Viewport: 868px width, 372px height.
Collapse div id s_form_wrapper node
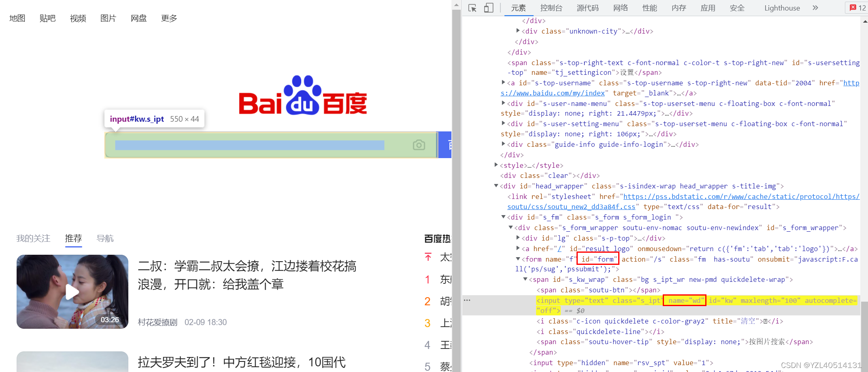(x=511, y=228)
